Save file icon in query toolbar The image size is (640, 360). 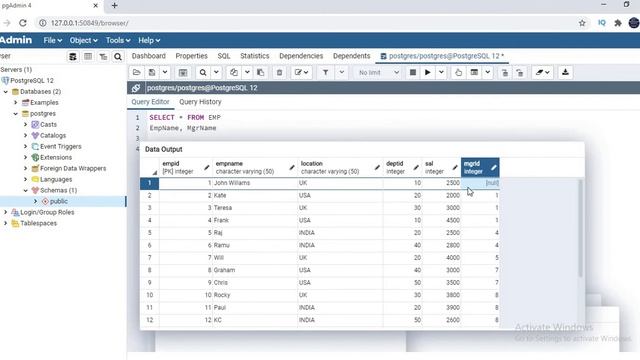152,73
